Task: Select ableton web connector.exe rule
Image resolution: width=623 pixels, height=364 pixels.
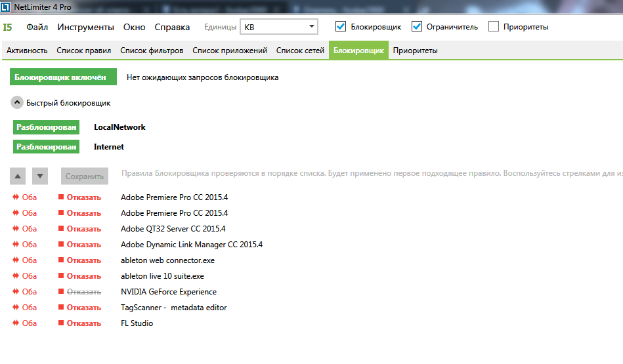Action: point(167,260)
